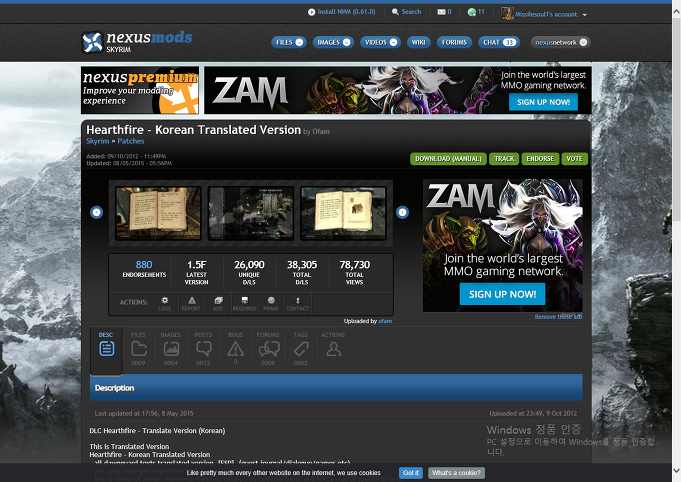Open the dark interior screenshot thumbnail

pyautogui.click(x=251, y=213)
